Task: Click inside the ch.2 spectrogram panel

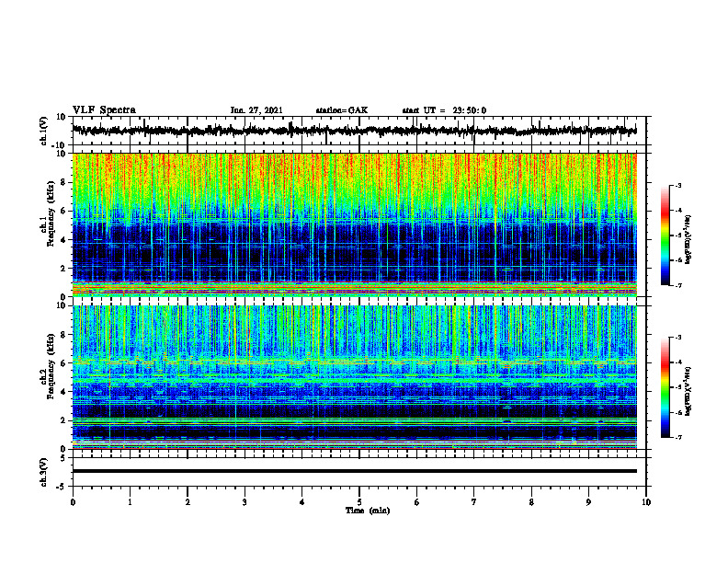Action: 354,377
